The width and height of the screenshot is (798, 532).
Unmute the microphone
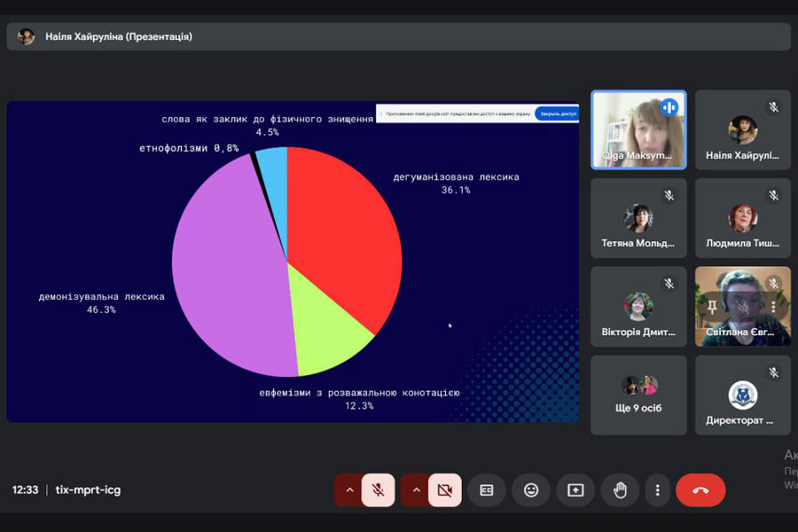point(378,489)
